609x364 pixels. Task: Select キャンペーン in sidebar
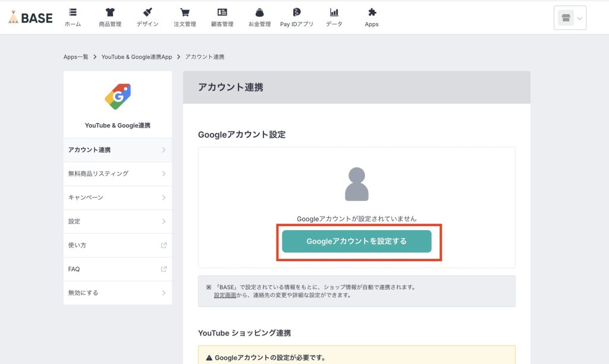click(118, 197)
